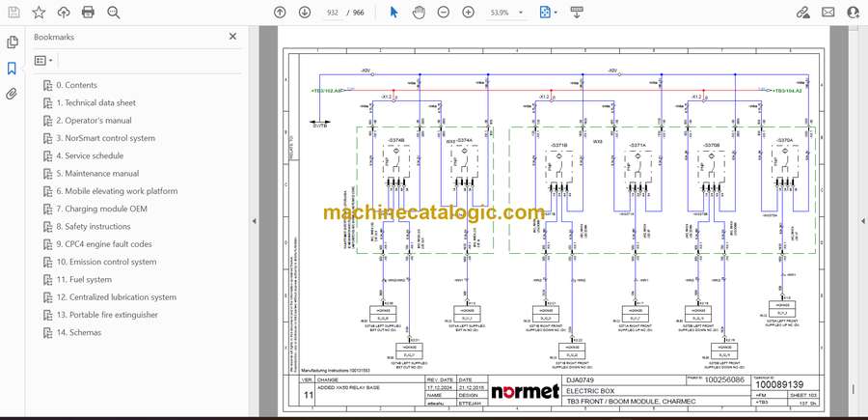Open bookmark 5. Maintenance manual
This screenshot has width=868, height=420.
(97, 174)
